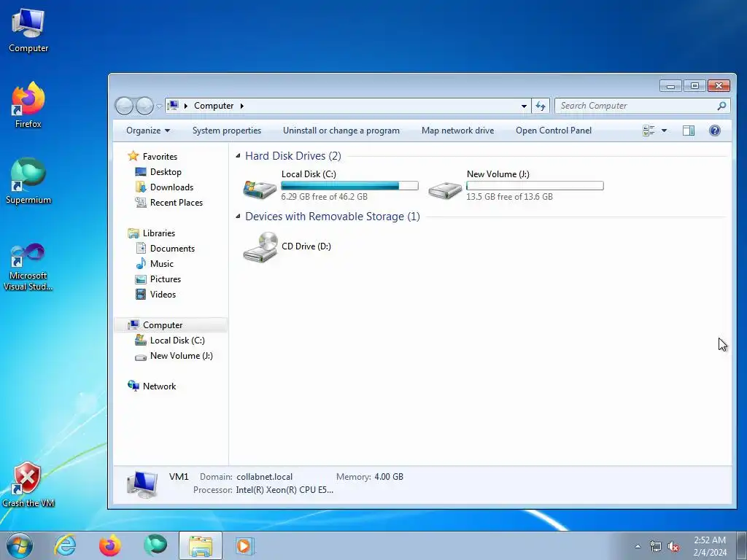Open Microsoft Visual Studio desktop shortcut
747x560 pixels.
(x=28, y=267)
